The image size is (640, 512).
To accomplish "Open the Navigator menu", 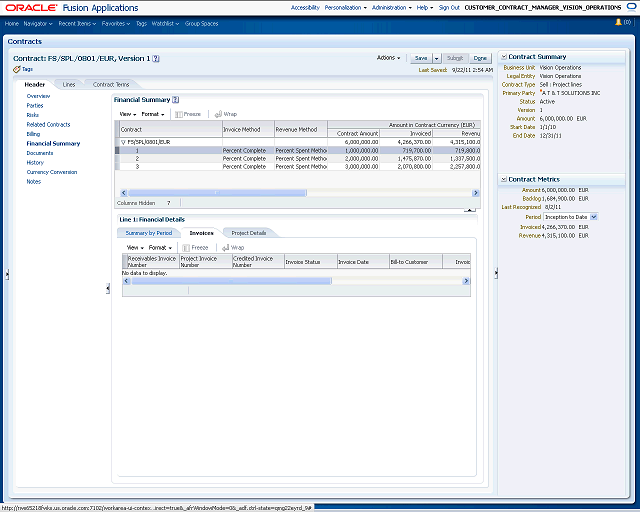I will (x=38, y=24).
